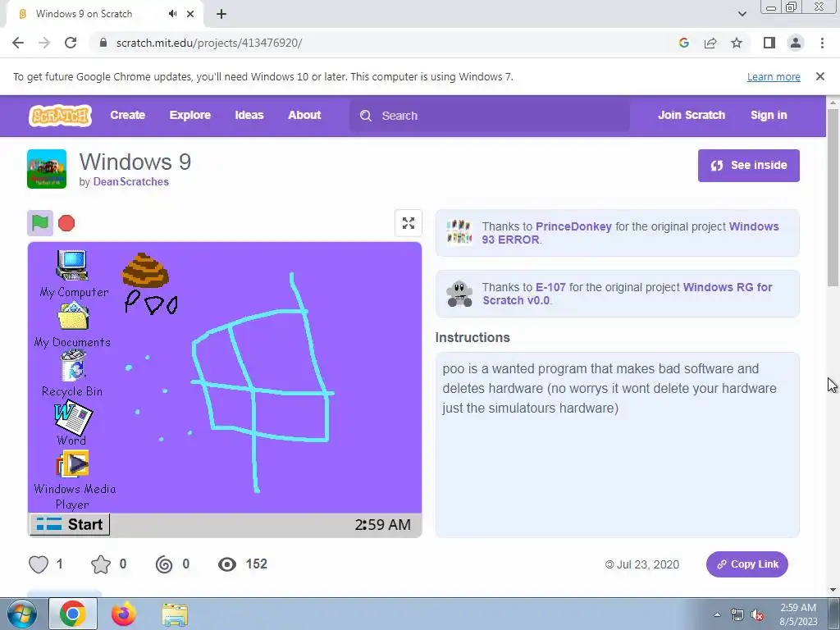The image size is (840, 630).
Task: Enter full screen mode for the project
Action: pyautogui.click(x=409, y=223)
